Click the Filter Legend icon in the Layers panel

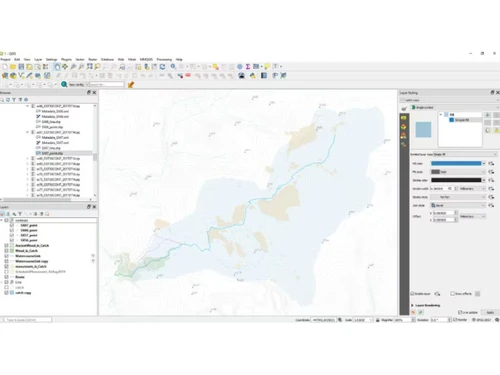point(20,214)
